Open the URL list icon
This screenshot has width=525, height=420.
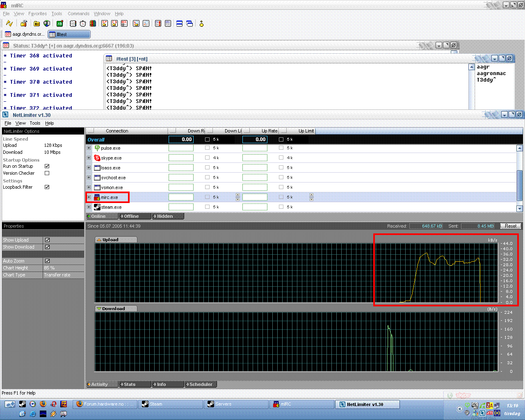tap(168, 23)
